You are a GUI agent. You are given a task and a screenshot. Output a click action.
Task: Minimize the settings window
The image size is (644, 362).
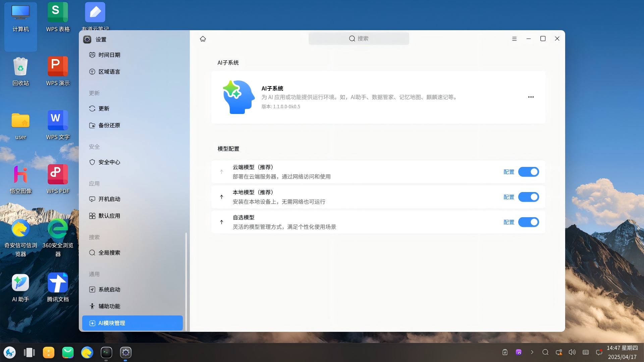[x=529, y=39]
